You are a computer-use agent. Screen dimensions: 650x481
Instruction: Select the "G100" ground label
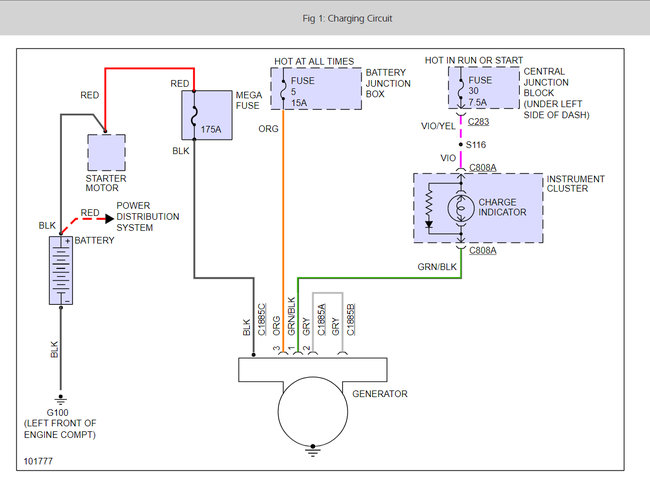57,413
